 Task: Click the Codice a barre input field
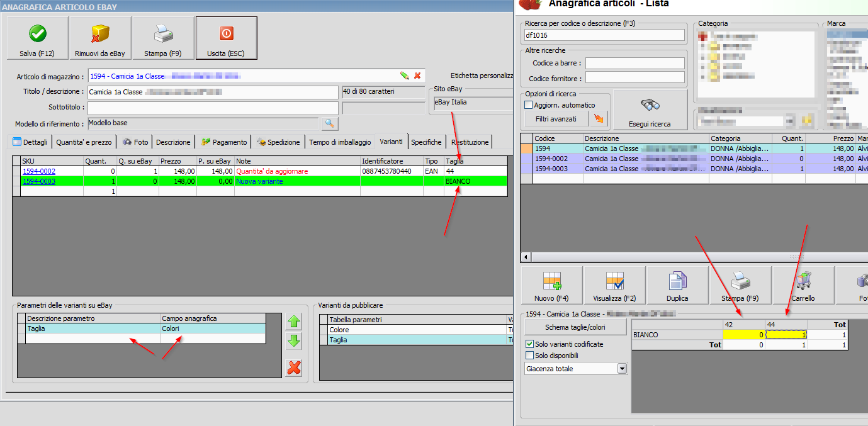coord(634,63)
